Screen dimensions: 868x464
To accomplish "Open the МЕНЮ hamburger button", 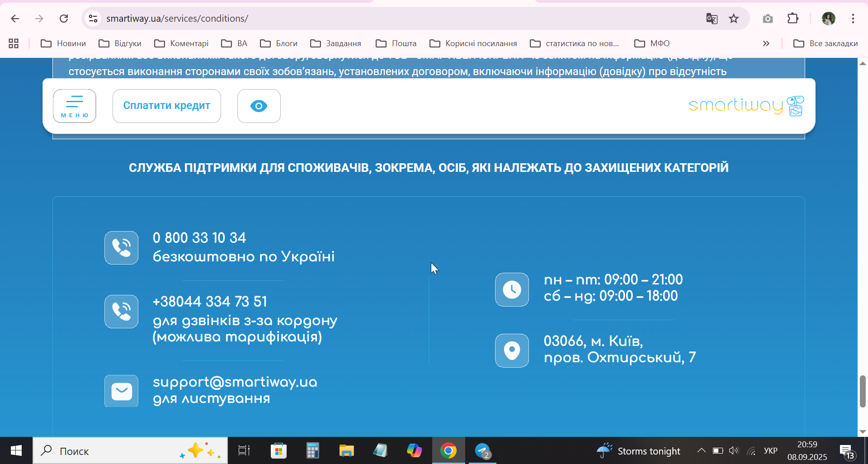I will (x=75, y=106).
